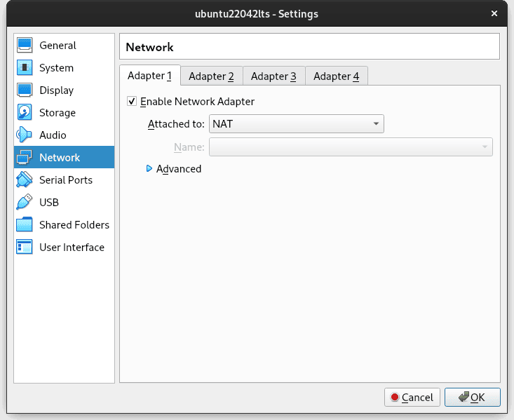
Task: Select the Network label in sidebar
Action: pos(60,158)
